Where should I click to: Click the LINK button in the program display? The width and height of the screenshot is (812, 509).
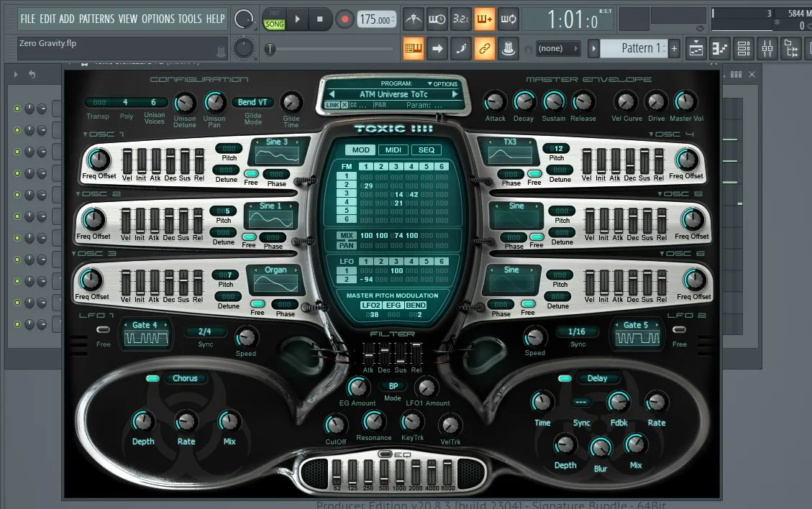(332, 105)
